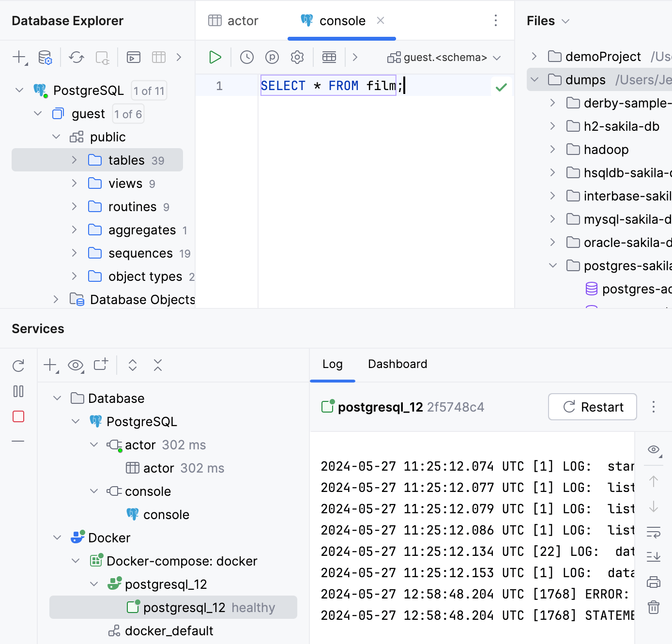Open Data Source Properties in Database Explorer

45,57
